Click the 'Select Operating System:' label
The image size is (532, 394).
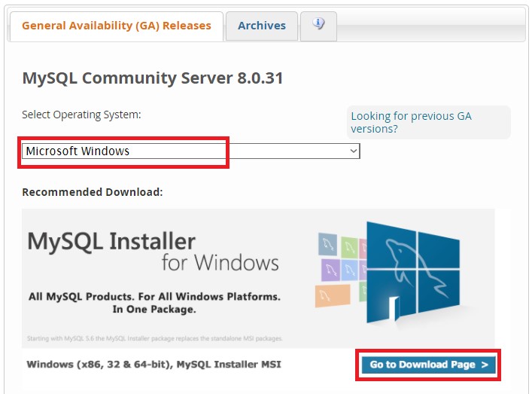[81, 115]
